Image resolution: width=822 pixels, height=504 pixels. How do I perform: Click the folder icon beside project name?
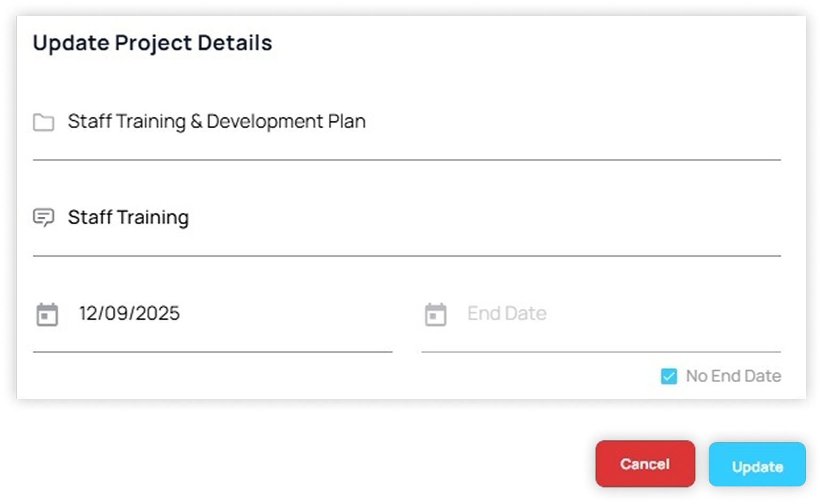point(44,122)
